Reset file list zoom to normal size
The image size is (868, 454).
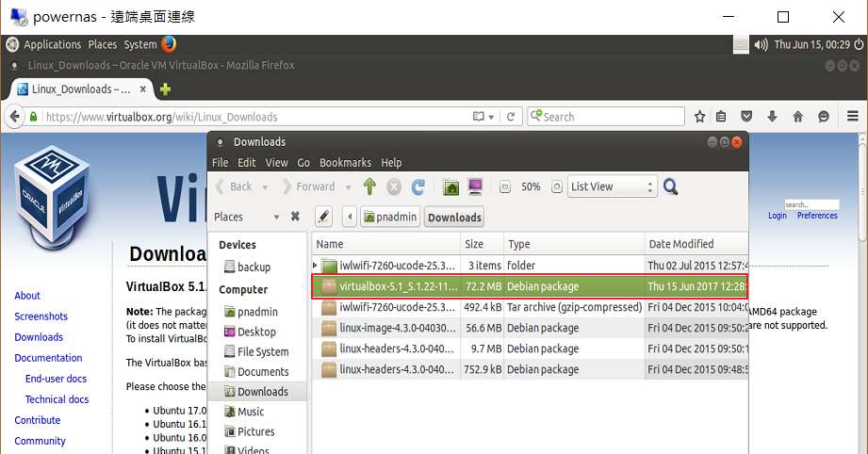[x=557, y=186]
